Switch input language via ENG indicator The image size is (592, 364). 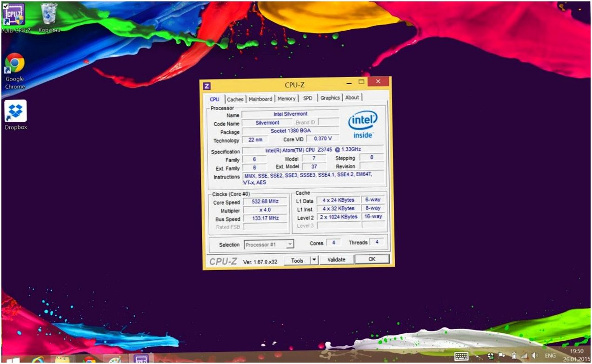tap(550, 356)
